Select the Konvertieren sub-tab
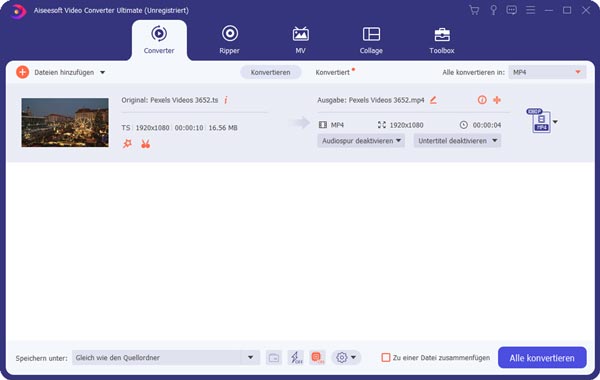 [271, 72]
